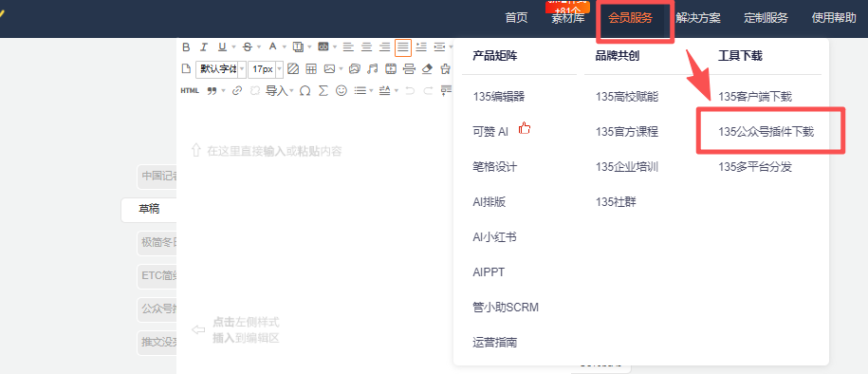
Task: Click the undo arrow
Action: (x=410, y=91)
